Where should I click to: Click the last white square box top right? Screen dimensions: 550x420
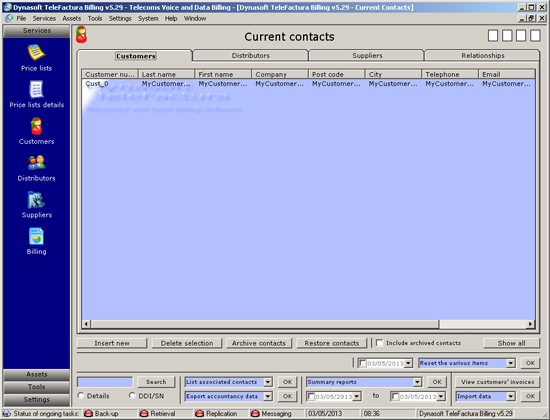pyautogui.click(x=535, y=36)
